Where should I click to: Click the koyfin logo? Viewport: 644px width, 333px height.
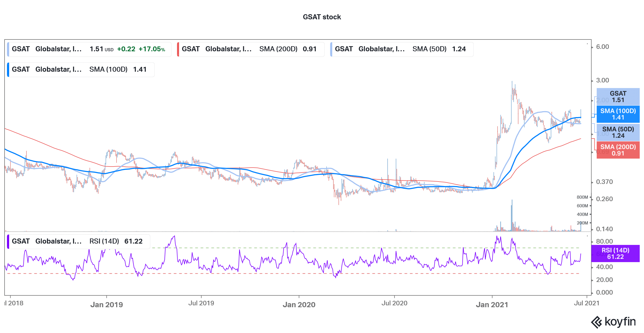[x=613, y=322]
